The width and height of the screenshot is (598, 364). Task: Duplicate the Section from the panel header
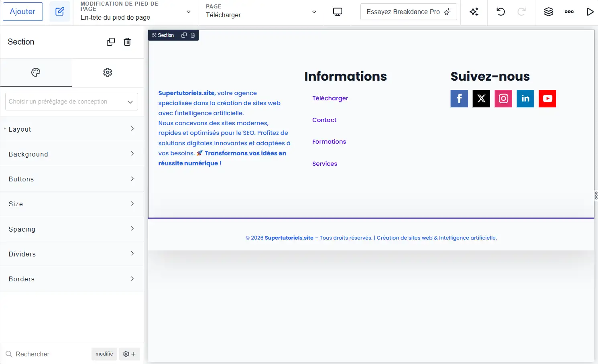(x=111, y=42)
